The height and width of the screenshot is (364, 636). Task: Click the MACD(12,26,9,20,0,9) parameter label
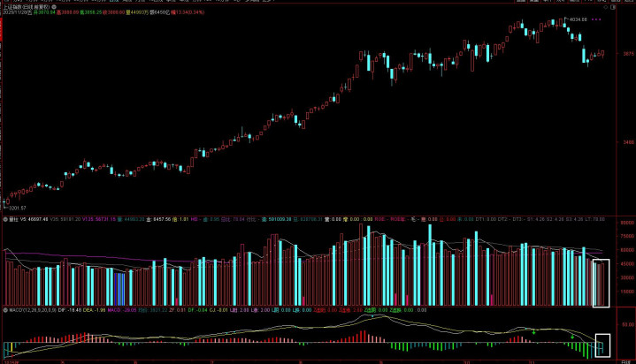coord(33,310)
